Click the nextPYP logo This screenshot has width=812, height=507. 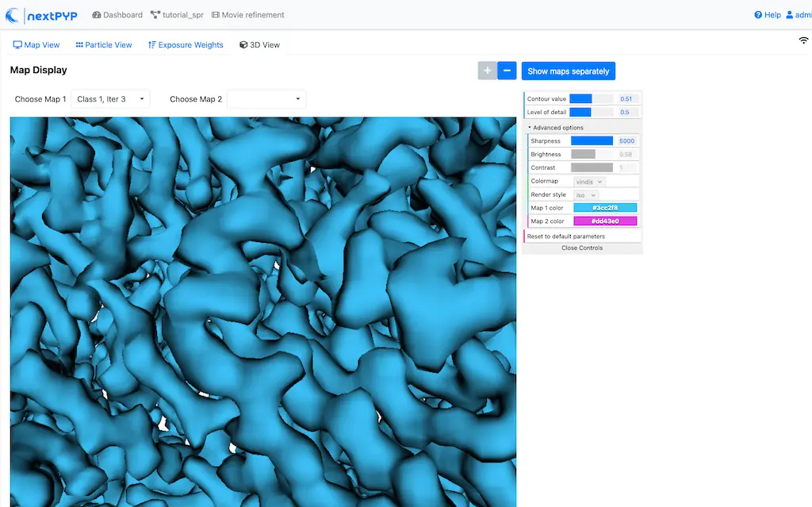[41, 15]
